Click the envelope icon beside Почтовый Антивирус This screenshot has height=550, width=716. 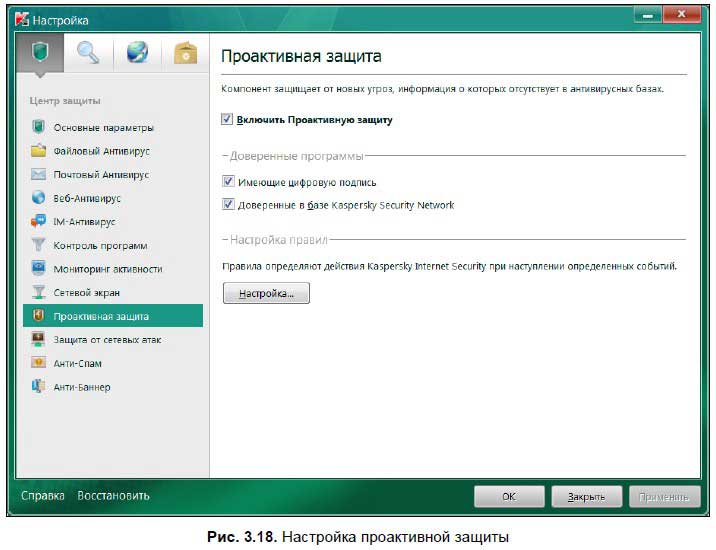(38, 174)
